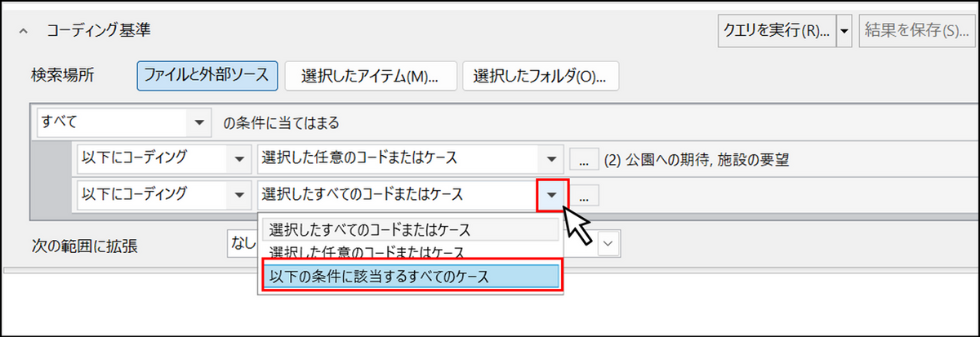The height and width of the screenshot is (337, 980).
Task: Click the arrow at right end of the 次の範囲に拡張 combo box
Action: point(609,243)
